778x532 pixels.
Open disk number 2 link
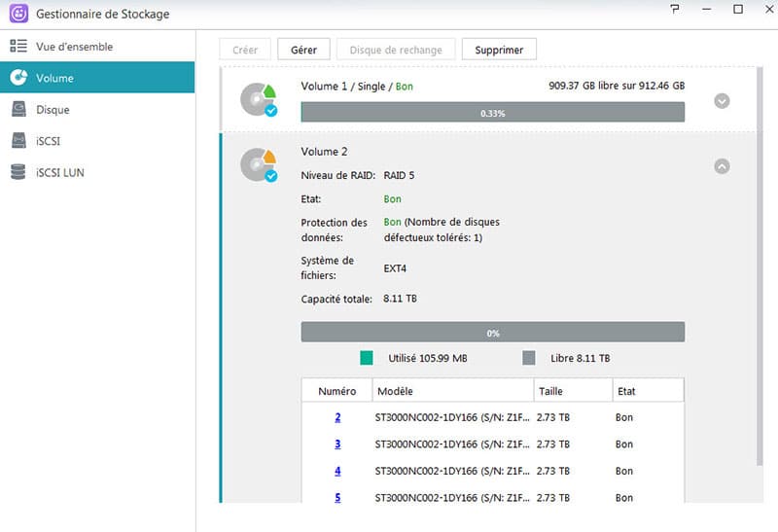pos(337,417)
